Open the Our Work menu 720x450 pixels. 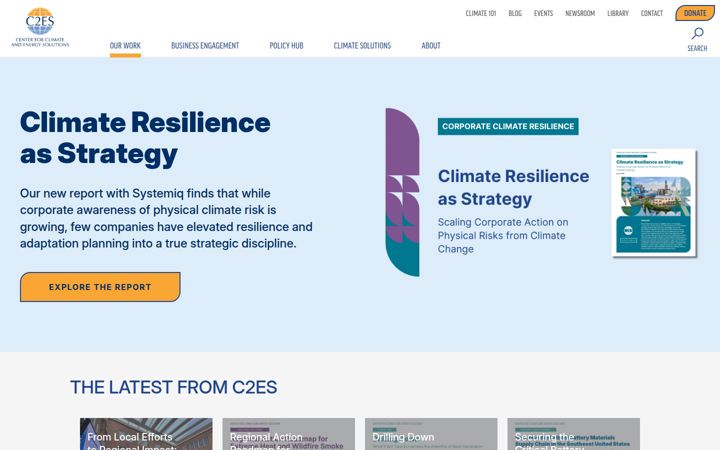click(125, 45)
